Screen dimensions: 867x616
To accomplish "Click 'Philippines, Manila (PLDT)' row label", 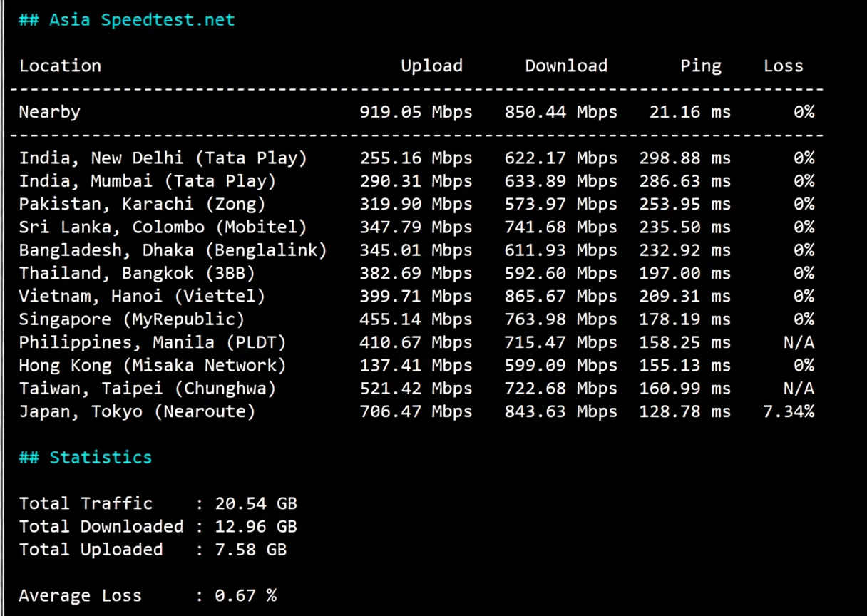I will (153, 343).
